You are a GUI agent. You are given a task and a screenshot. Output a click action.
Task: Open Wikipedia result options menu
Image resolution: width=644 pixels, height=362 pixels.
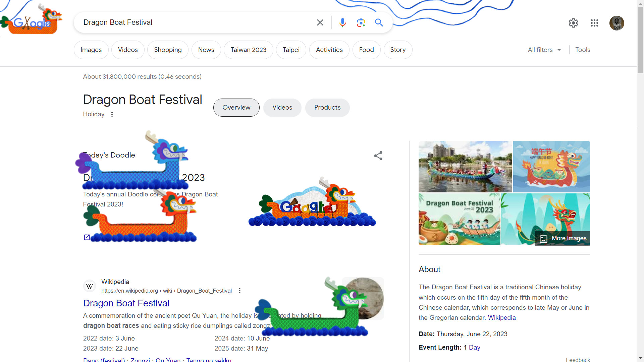coord(239,291)
